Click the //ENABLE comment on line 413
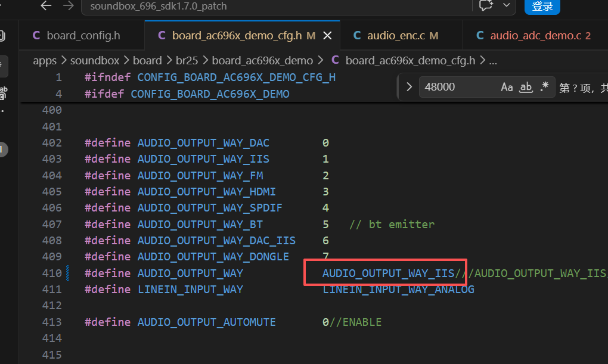 [355, 322]
